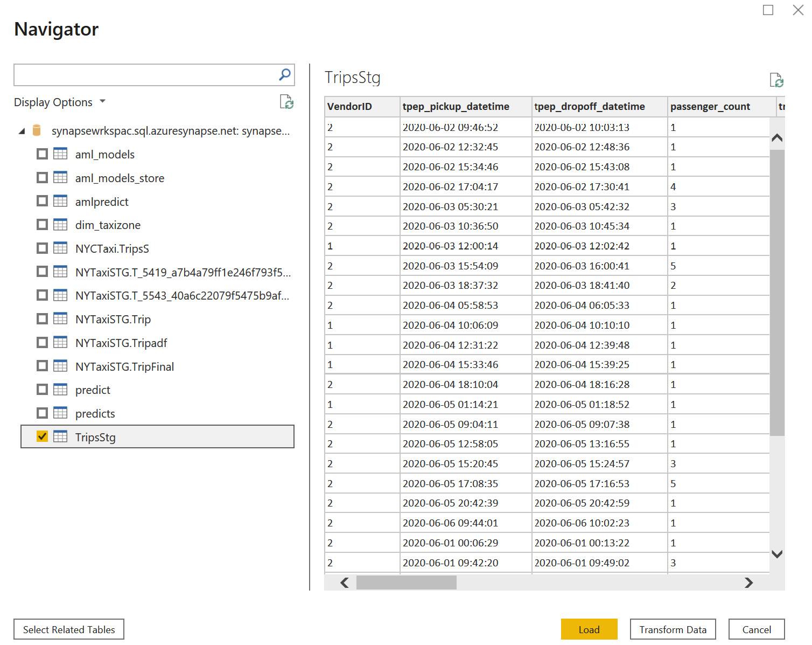Close the Navigator dialog
812x645 pixels.
pos(798,10)
